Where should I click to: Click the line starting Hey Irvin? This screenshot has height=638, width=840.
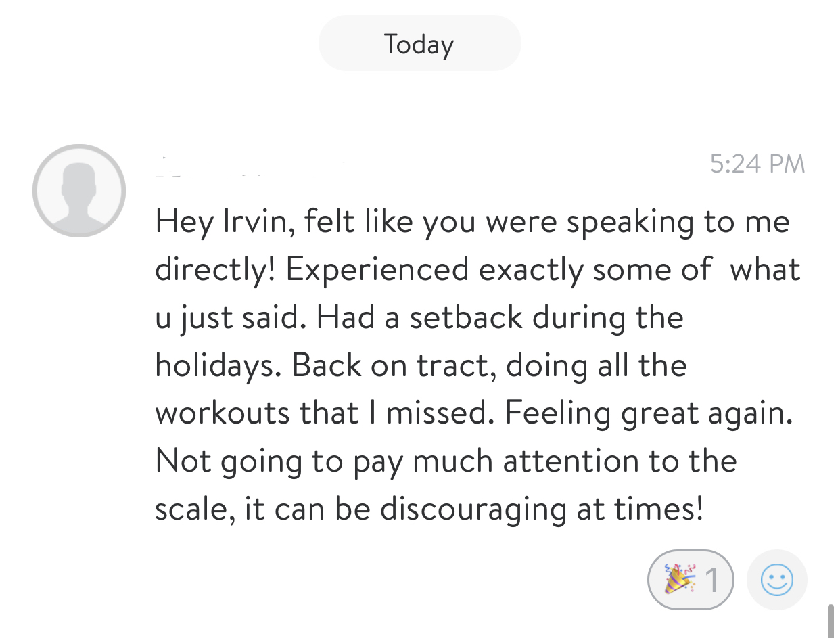coord(472,223)
